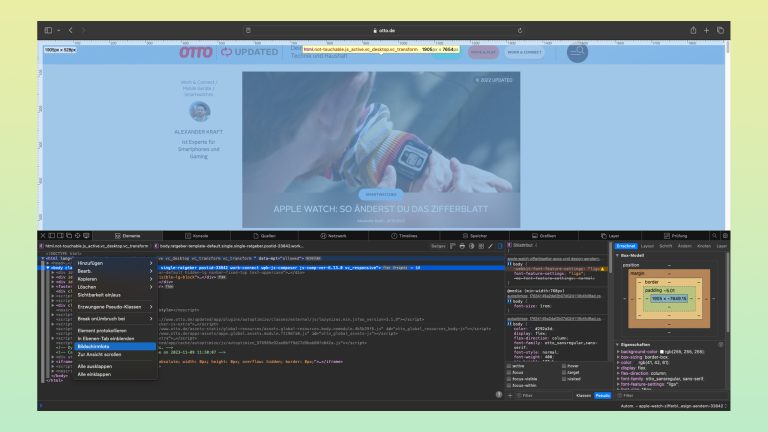
Task: Collapse the Box-Modell section
Action: 616,255
